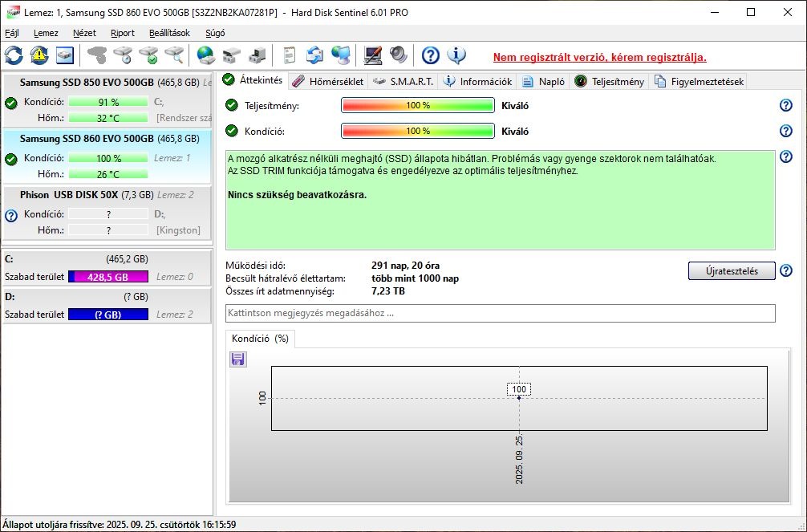807x532 pixels.
Task: Click the 26 °C temperature bar
Action: pyautogui.click(x=108, y=174)
